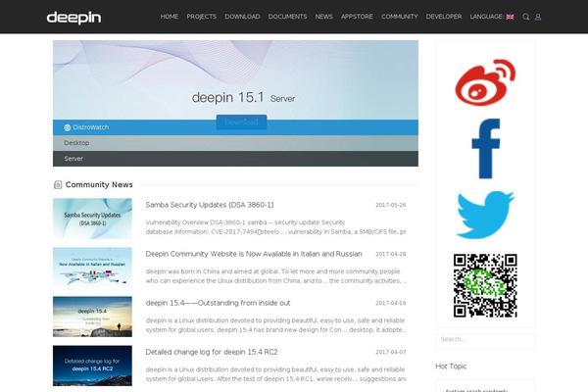Select the Server banner tab

click(x=235, y=159)
